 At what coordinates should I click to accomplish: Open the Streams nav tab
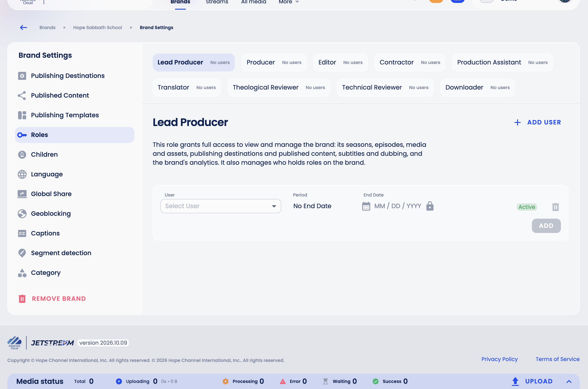tap(217, 2)
